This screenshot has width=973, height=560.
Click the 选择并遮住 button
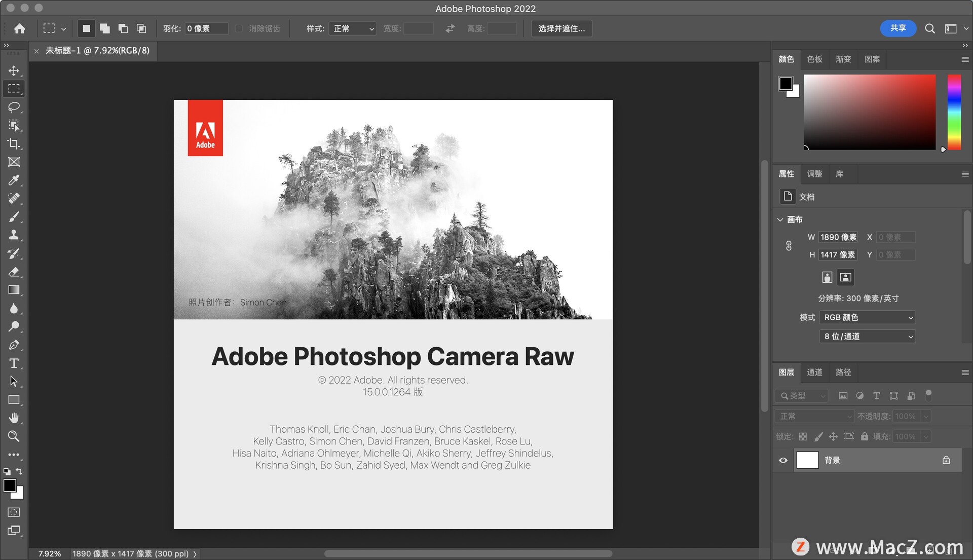[x=562, y=28]
